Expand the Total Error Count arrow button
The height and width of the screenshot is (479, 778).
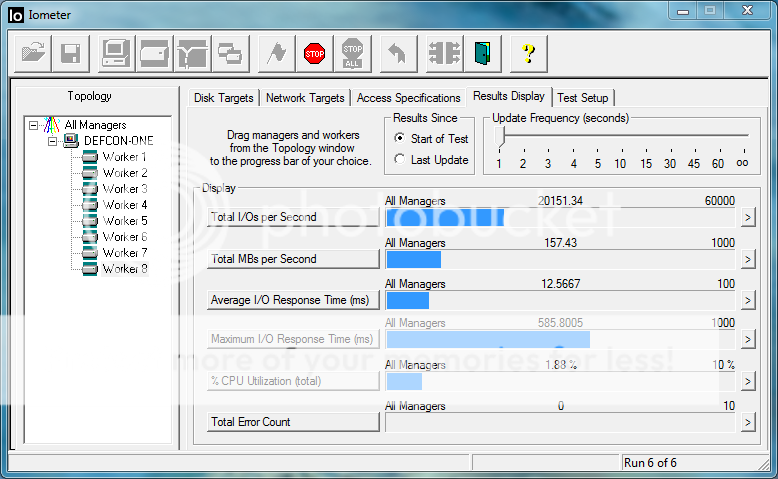pos(746,422)
